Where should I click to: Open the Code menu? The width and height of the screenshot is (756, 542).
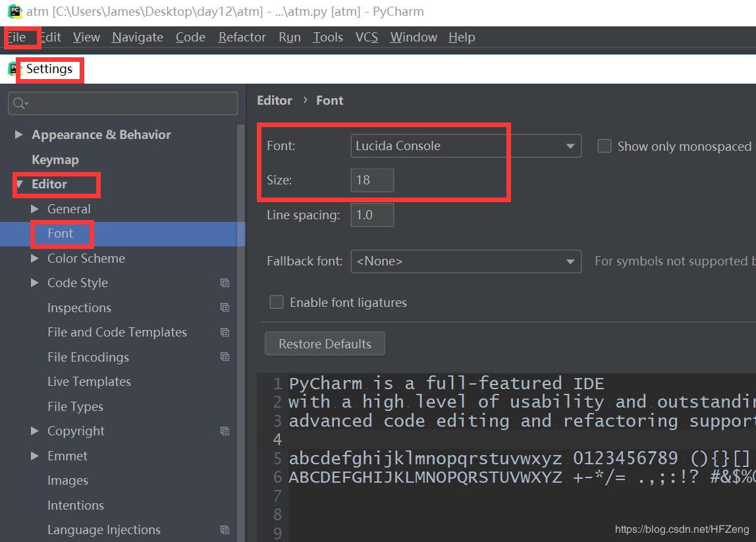190,37
